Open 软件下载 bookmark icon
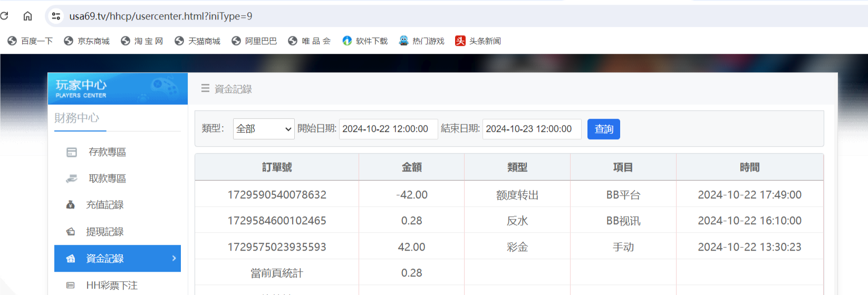 click(x=347, y=41)
